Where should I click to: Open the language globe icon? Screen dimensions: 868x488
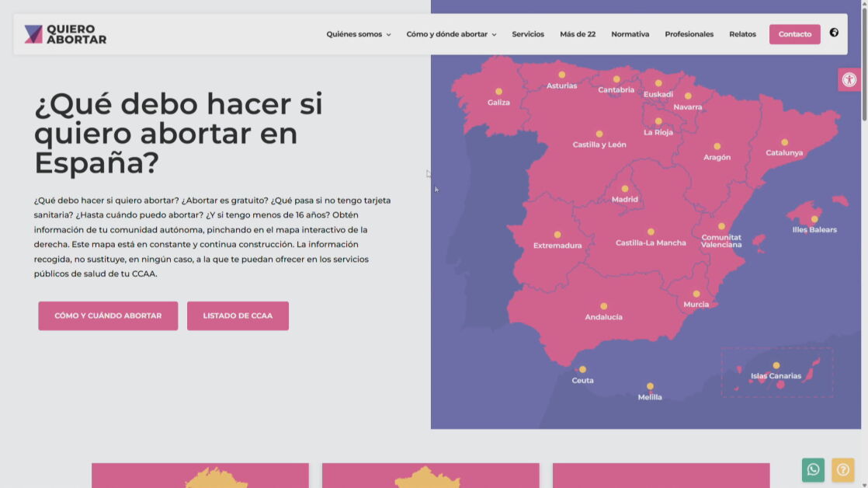click(x=834, y=33)
